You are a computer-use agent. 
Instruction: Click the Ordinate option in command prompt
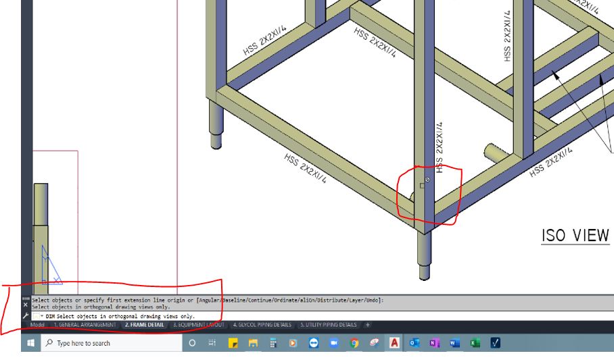click(x=286, y=301)
